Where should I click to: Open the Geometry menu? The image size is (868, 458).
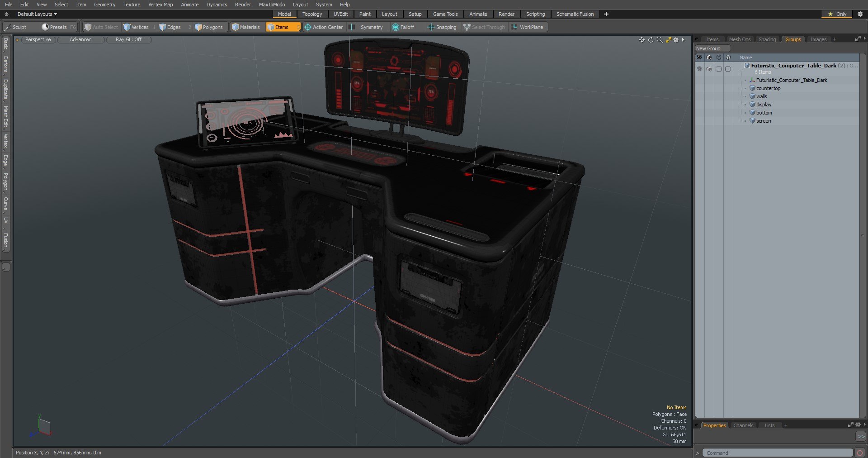tap(104, 5)
